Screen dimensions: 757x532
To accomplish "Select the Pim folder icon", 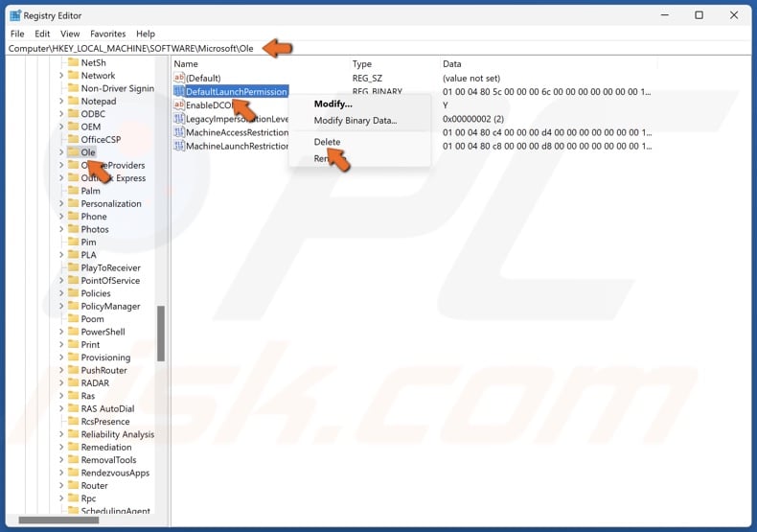I will [x=74, y=242].
